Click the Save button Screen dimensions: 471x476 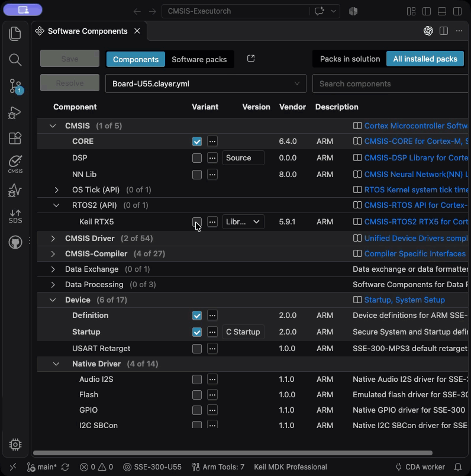(x=70, y=58)
